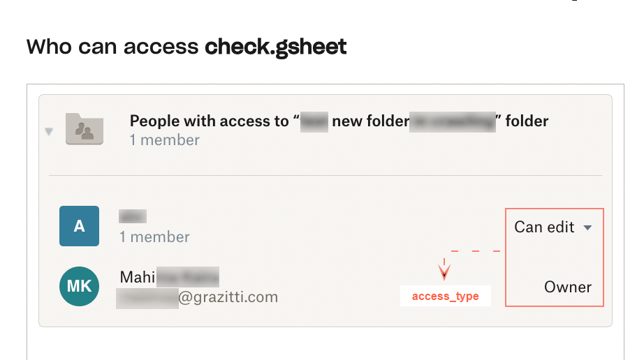This screenshot has width=644, height=360.
Task: Click the "Owner" role label
Action: point(567,287)
